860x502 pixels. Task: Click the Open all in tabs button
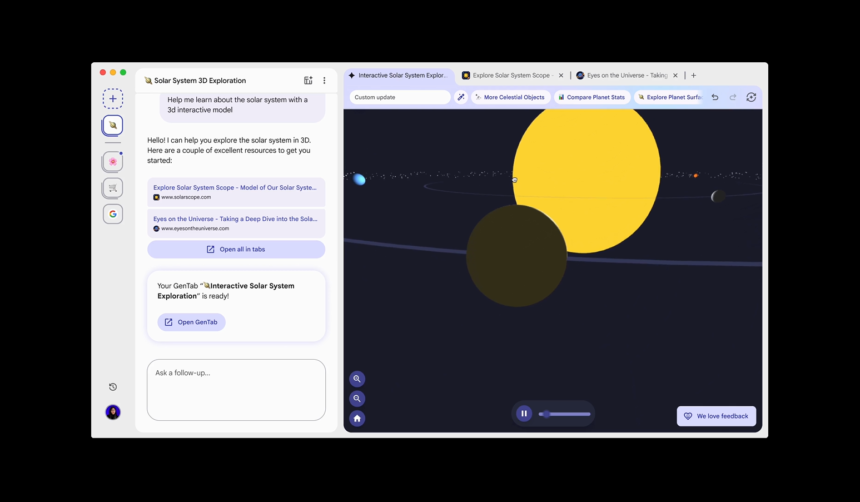pyautogui.click(x=236, y=249)
